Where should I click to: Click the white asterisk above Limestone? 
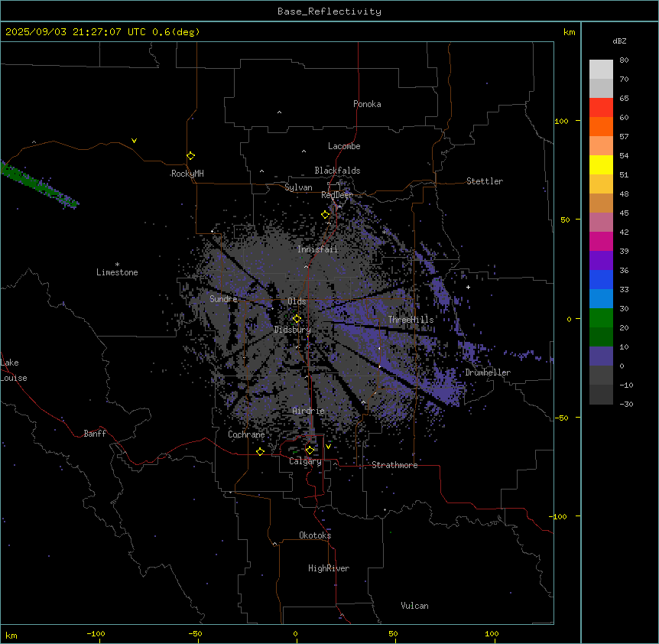(x=117, y=265)
